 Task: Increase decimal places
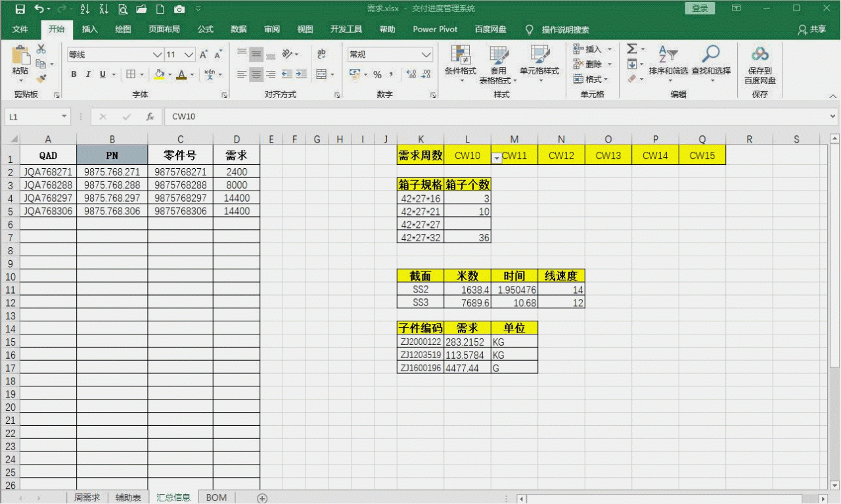click(411, 74)
